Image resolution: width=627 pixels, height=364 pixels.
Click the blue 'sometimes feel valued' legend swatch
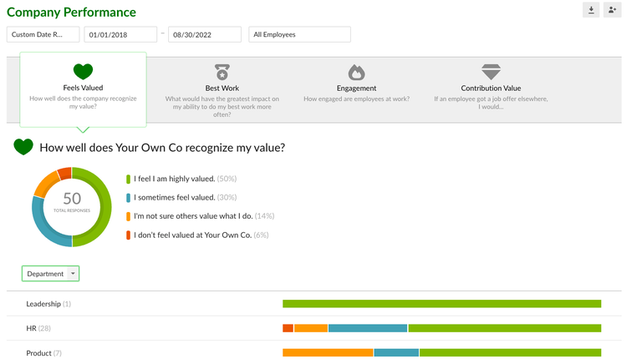click(x=128, y=197)
